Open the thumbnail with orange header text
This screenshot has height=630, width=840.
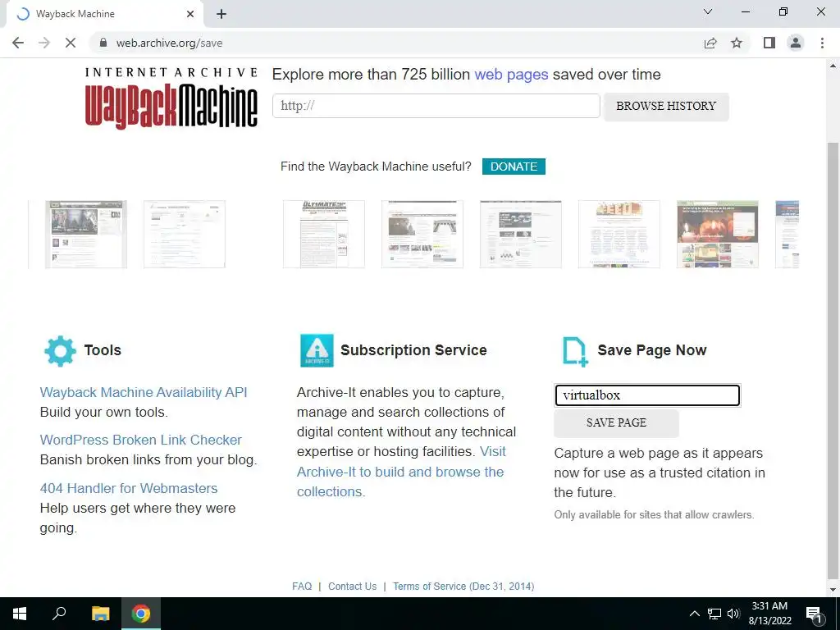click(x=619, y=234)
